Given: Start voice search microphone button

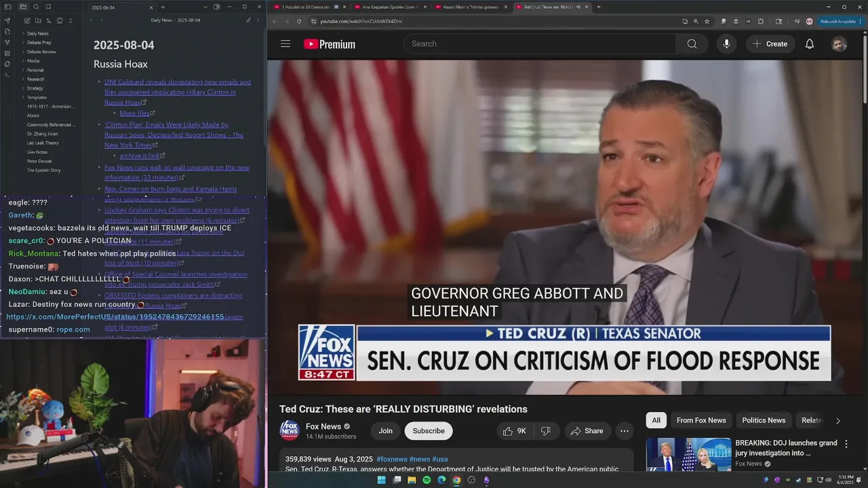Looking at the screenshot, I should coord(726,43).
